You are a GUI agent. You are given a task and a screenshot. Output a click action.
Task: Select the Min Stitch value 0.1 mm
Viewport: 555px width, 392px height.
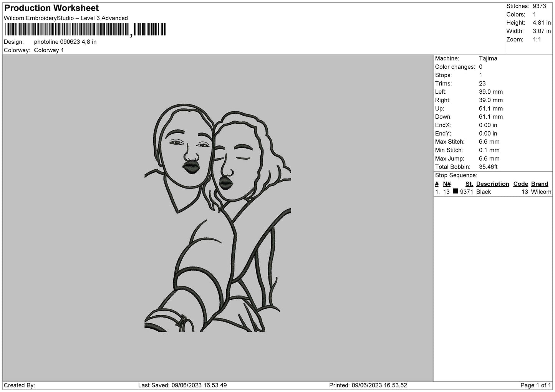[489, 150]
